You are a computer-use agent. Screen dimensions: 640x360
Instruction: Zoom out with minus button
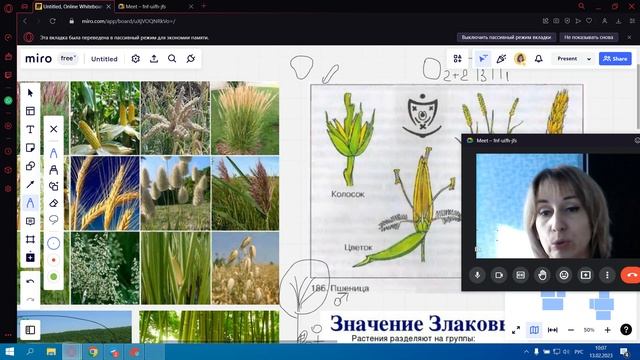click(571, 330)
